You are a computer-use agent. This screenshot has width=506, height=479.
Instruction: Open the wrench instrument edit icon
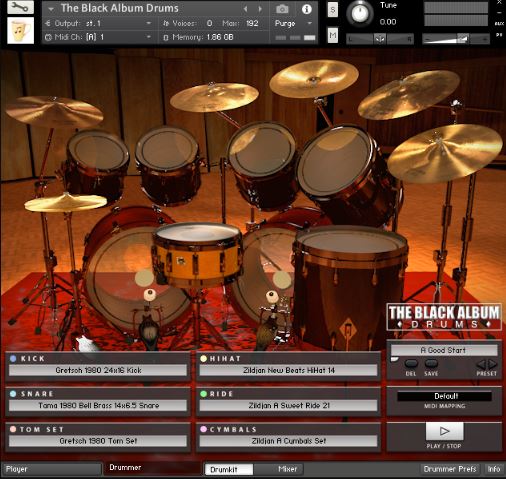[20, 7]
